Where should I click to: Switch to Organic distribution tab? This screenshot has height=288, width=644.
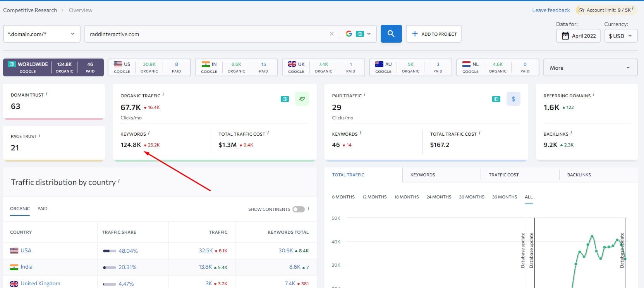(x=20, y=209)
